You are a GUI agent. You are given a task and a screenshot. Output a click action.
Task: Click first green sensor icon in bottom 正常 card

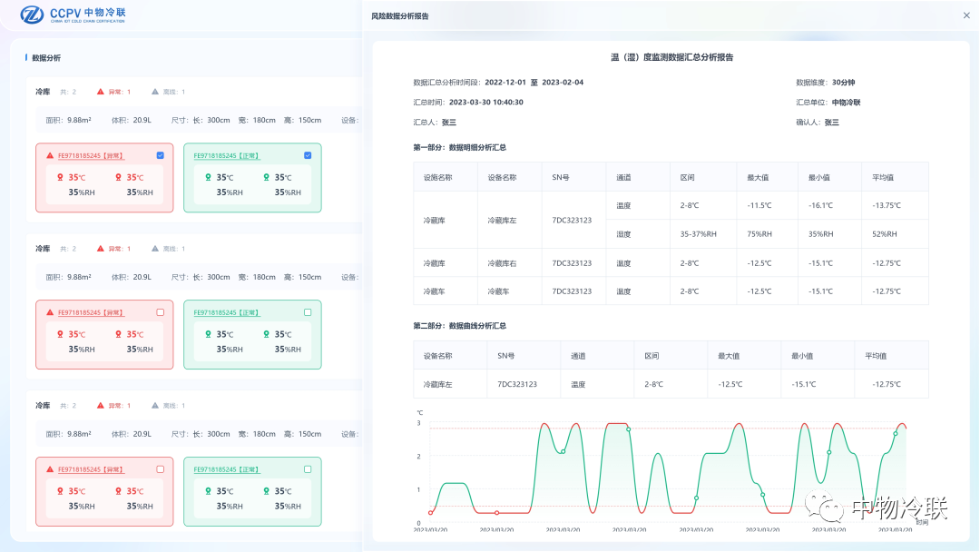208,491
